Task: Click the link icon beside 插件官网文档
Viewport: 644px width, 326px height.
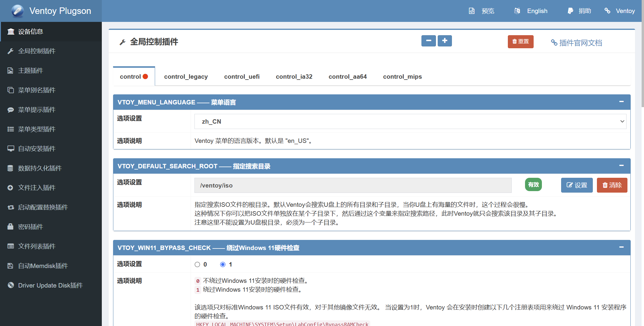Action: coord(554,43)
